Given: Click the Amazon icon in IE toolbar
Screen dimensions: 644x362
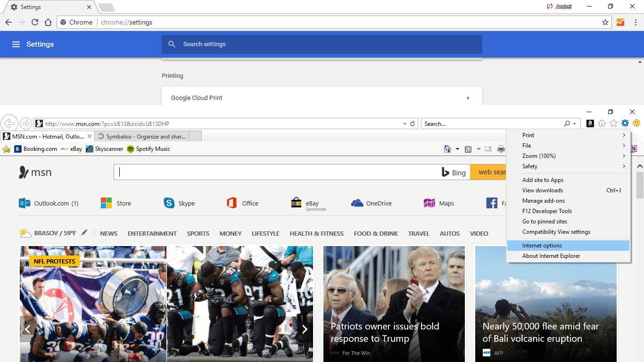Looking at the screenshot, I should (590, 123).
